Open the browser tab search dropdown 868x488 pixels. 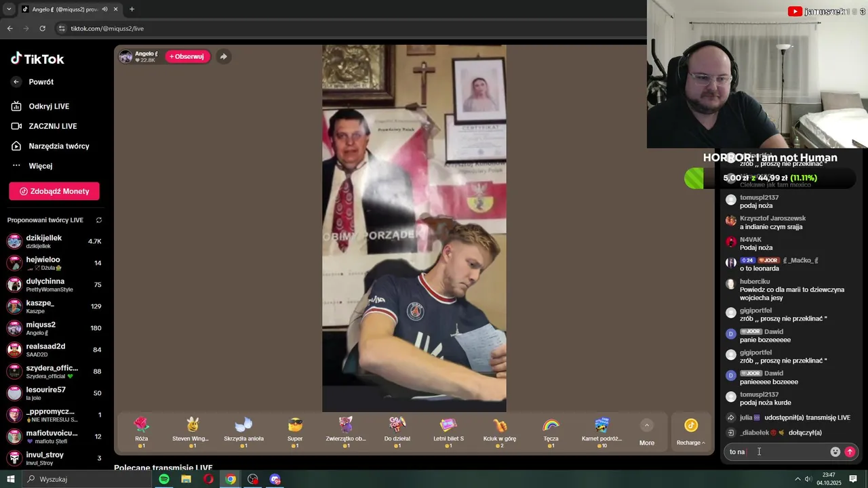9,9
